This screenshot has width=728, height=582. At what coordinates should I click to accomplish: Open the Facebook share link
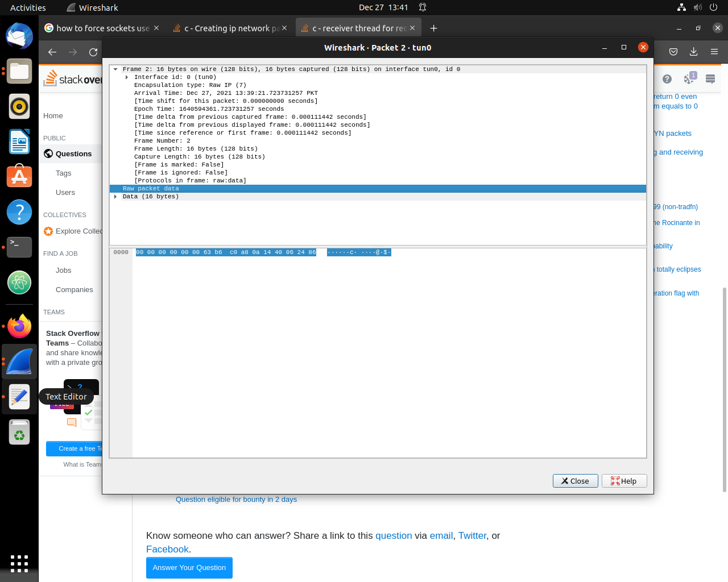[167, 549]
